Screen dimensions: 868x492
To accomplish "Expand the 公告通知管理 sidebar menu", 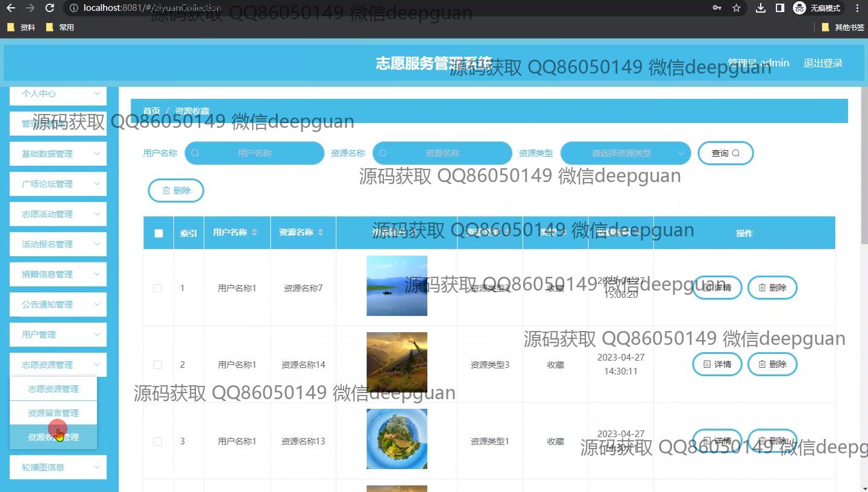I will [x=58, y=304].
